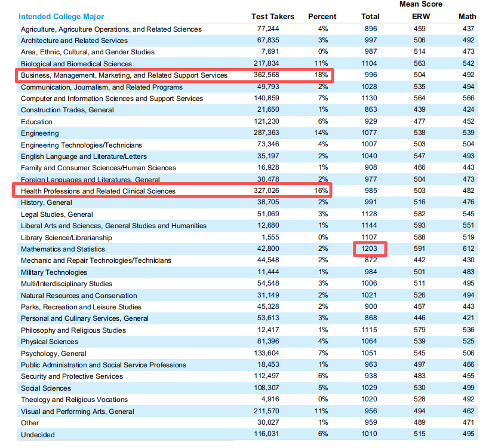Select the ERW column header

420,17
